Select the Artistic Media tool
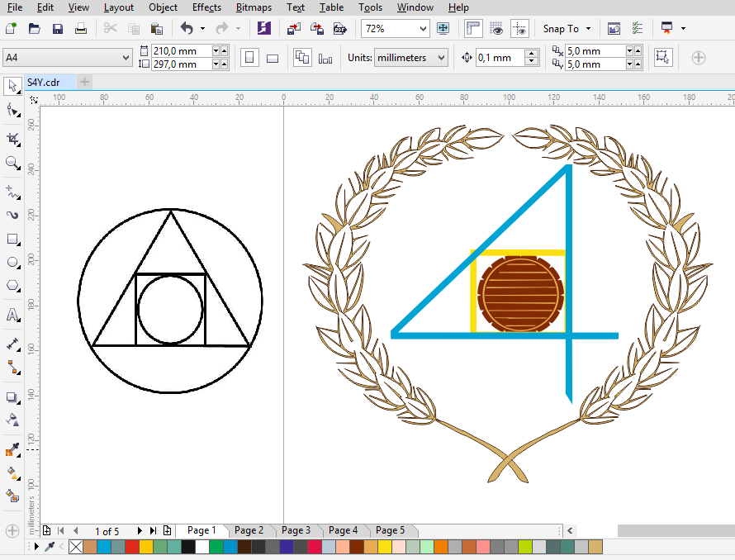The height and width of the screenshot is (560, 735). click(x=12, y=216)
